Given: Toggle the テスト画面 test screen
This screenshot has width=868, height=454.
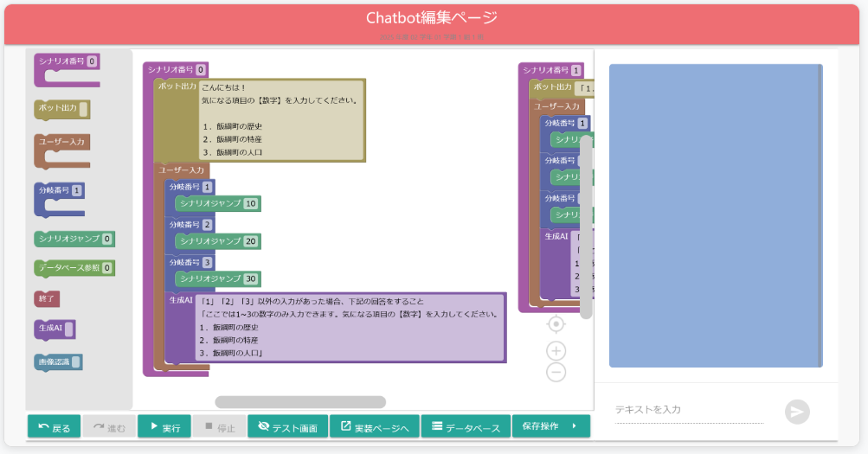Looking at the screenshot, I should point(288,427).
